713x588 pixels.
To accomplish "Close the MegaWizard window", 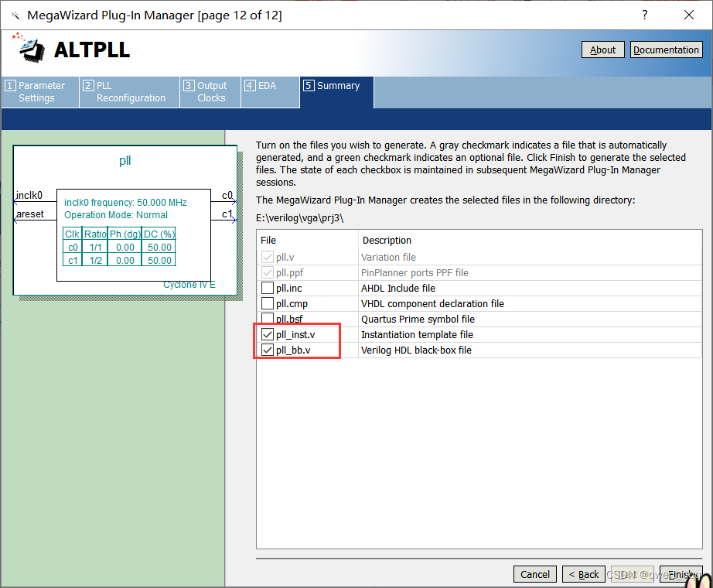I will point(689,15).
